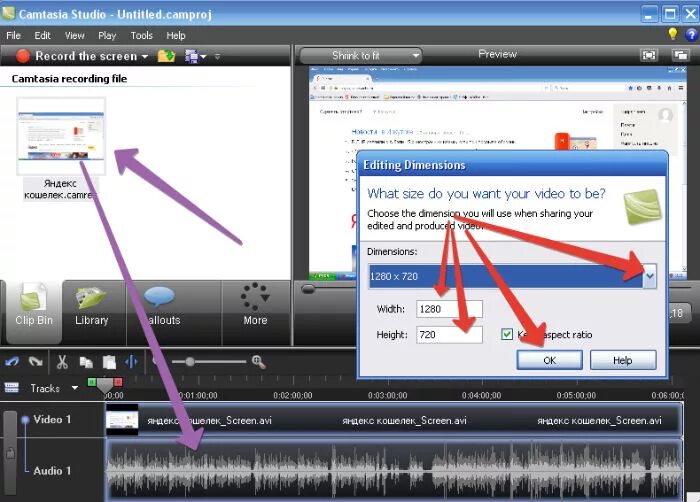Screen dimensions: 700x502
Task: Click OK in Editing Dimensions dialog
Action: (550, 360)
